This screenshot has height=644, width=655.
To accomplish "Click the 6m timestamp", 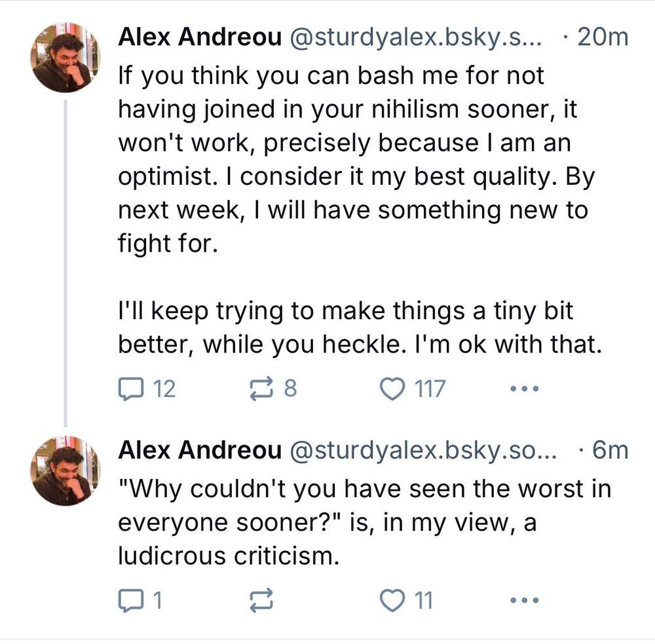I will click(609, 450).
